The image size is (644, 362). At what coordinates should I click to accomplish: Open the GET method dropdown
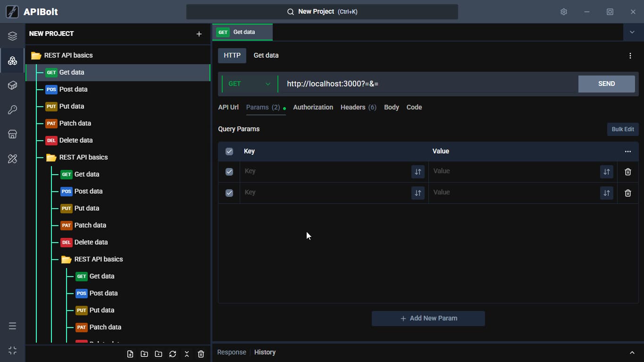[x=250, y=84]
